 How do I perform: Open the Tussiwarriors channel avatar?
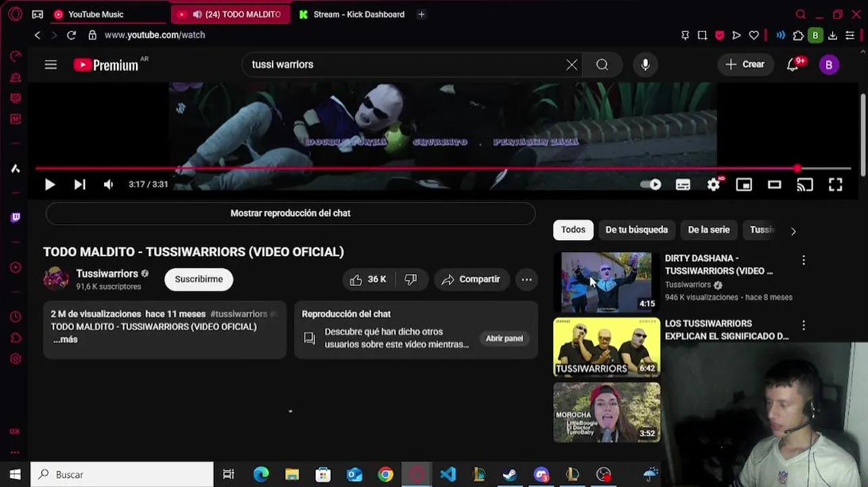coord(56,279)
